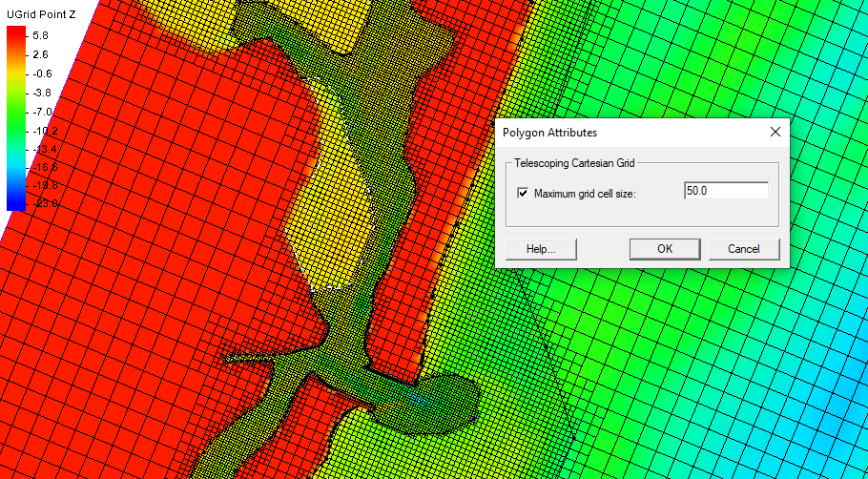Screen dimensions: 868x479
Task: Close the Polygon Attributes dialog window
Action: point(775,133)
